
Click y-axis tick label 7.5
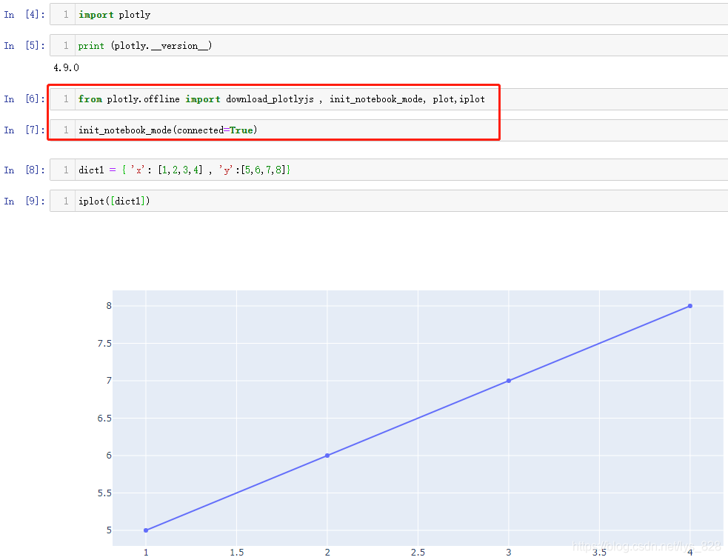click(x=104, y=343)
